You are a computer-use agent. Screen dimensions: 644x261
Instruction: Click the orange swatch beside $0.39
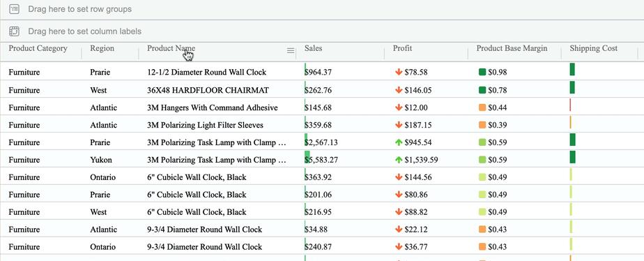click(482, 125)
